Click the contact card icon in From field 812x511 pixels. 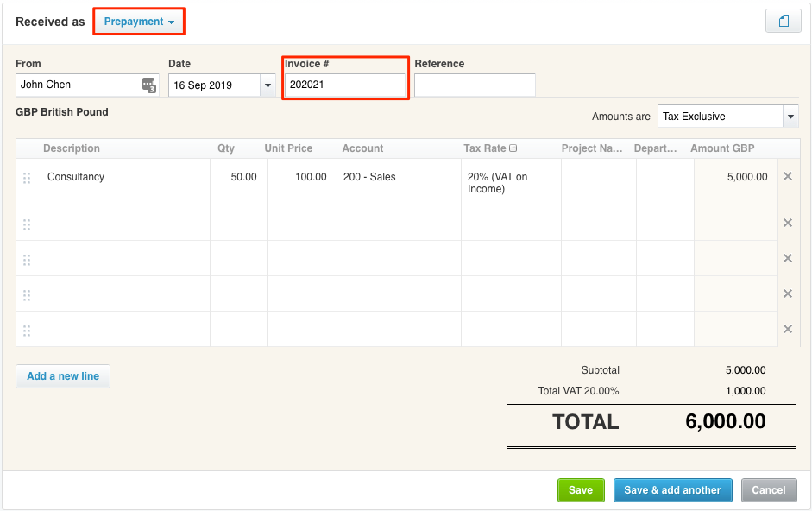pyautogui.click(x=149, y=85)
